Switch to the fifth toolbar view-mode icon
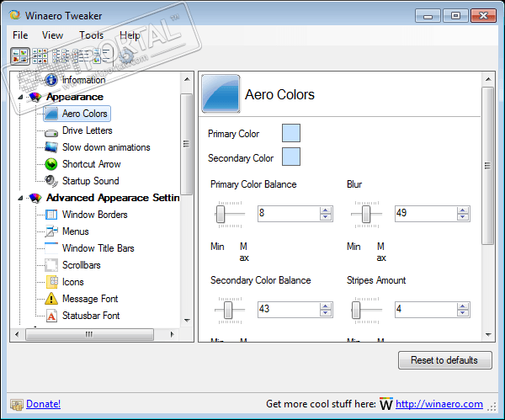 pos(102,56)
